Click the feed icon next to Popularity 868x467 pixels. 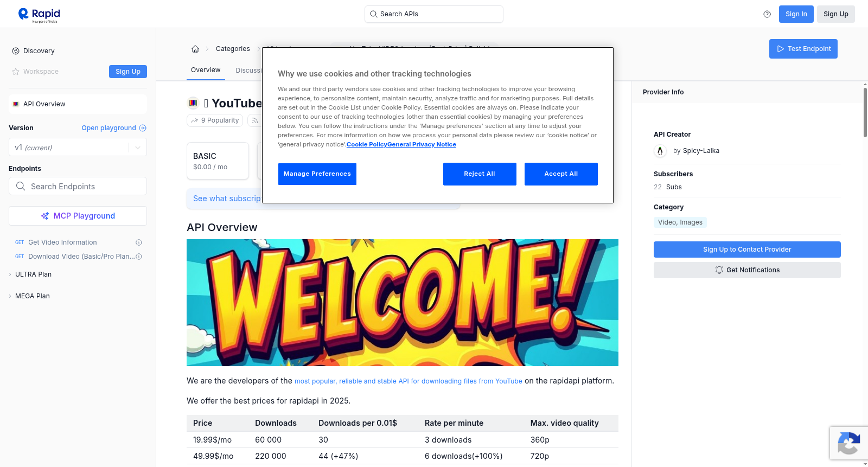[254, 120]
